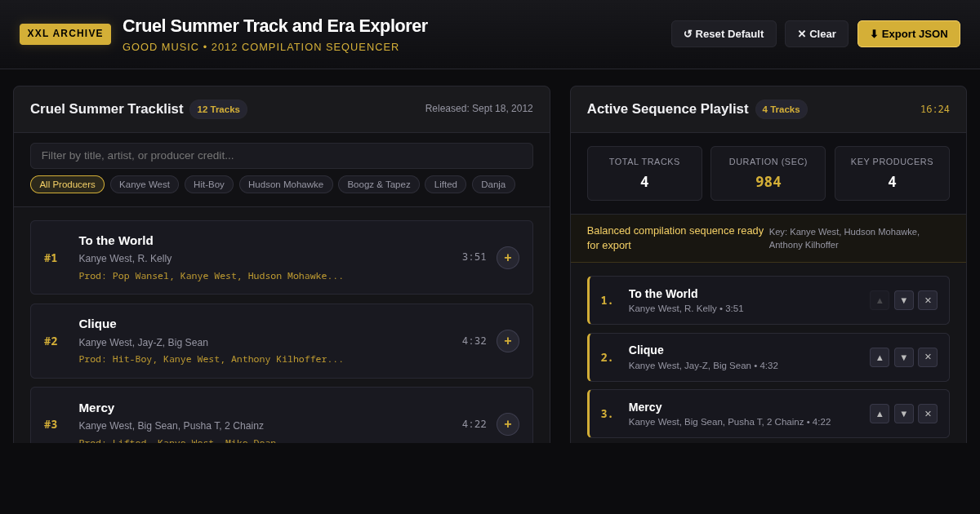Click Reset Default button
The height and width of the screenshot is (514, 980).
724,34
